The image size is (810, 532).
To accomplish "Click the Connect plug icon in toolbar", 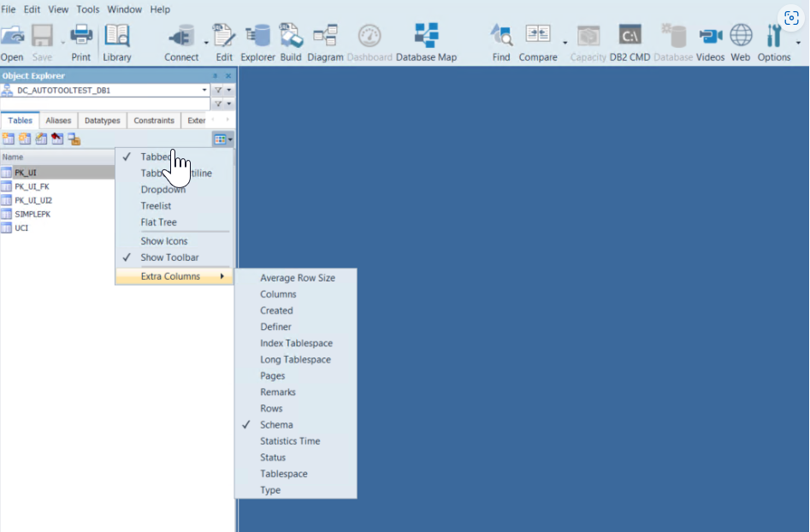I will 181,36.
